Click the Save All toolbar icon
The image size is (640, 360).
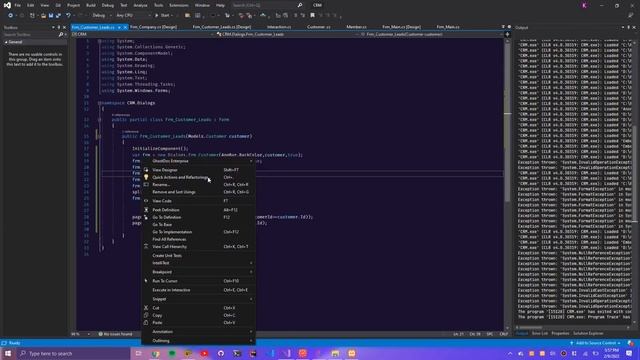click(58, 16)
